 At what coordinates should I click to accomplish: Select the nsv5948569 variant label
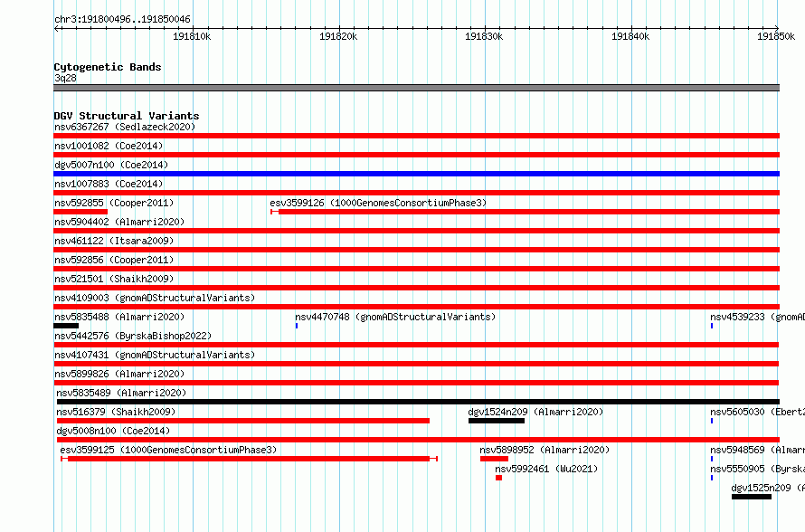757,450
